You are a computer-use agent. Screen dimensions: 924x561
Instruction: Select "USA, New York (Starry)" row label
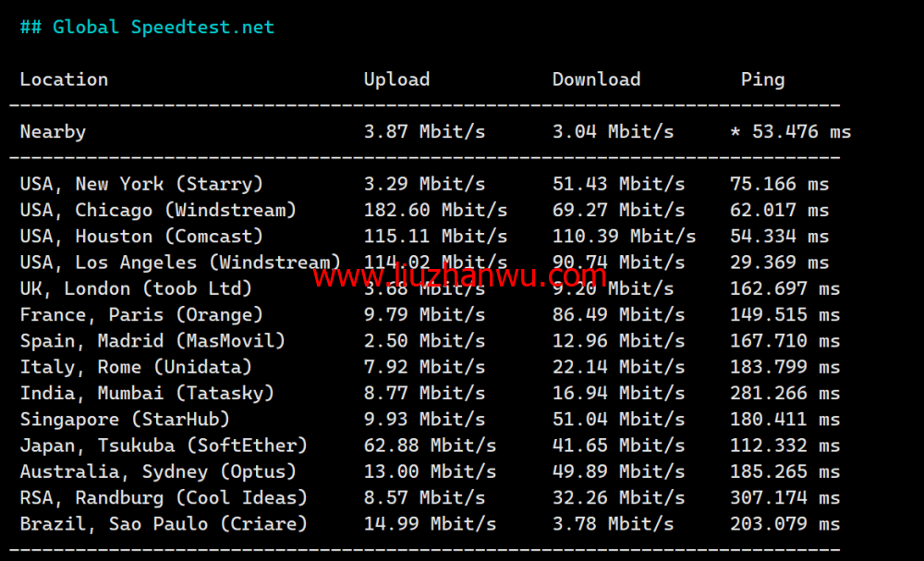point(141,184)
